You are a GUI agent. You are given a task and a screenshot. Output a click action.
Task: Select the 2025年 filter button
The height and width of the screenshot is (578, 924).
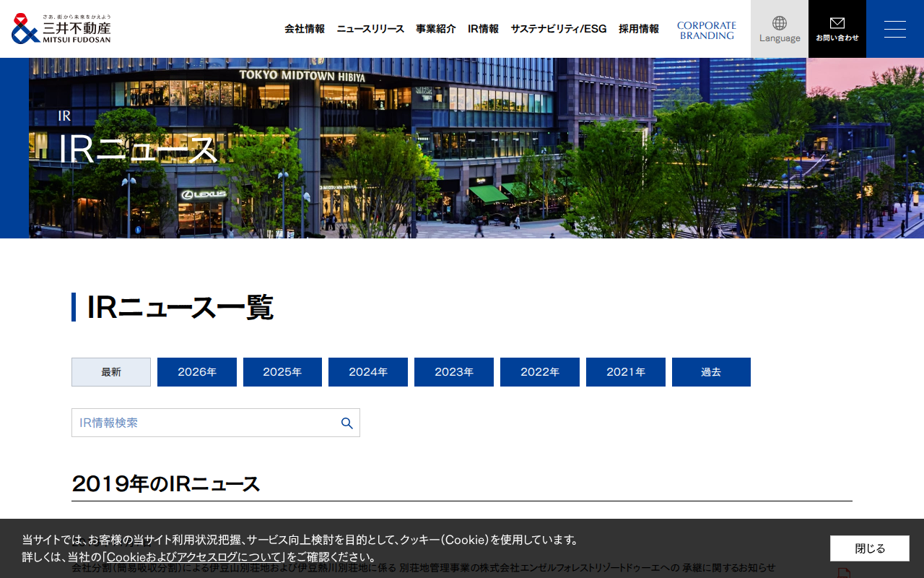282,372
